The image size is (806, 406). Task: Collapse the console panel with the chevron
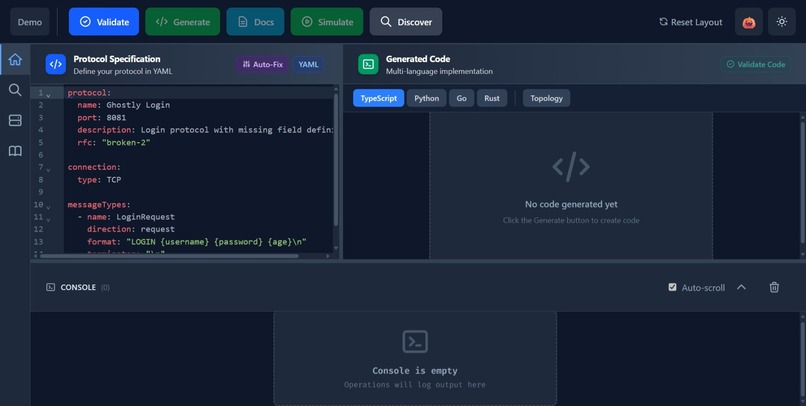click(x=741, y=287)
